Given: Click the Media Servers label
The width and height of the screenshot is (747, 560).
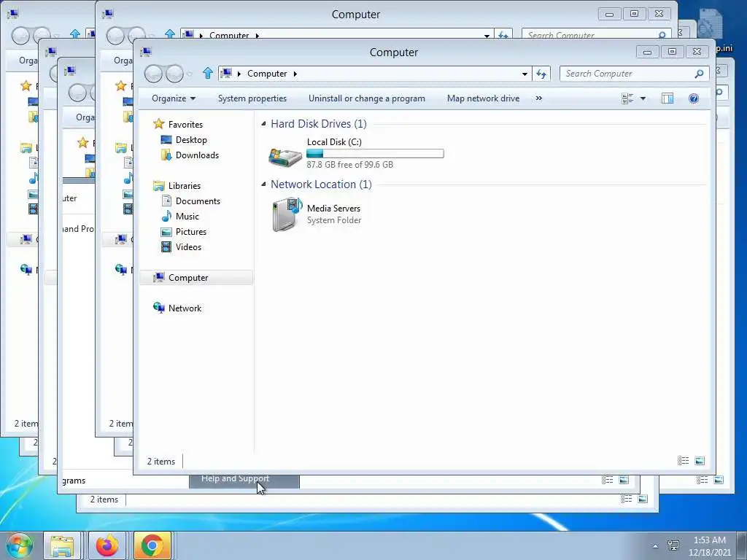Looking at the screenshot, I should (x=333, y=208).
